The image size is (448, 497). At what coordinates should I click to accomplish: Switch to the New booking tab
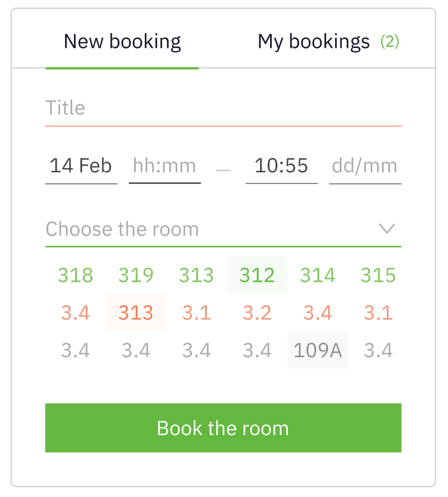coord(122,42)
